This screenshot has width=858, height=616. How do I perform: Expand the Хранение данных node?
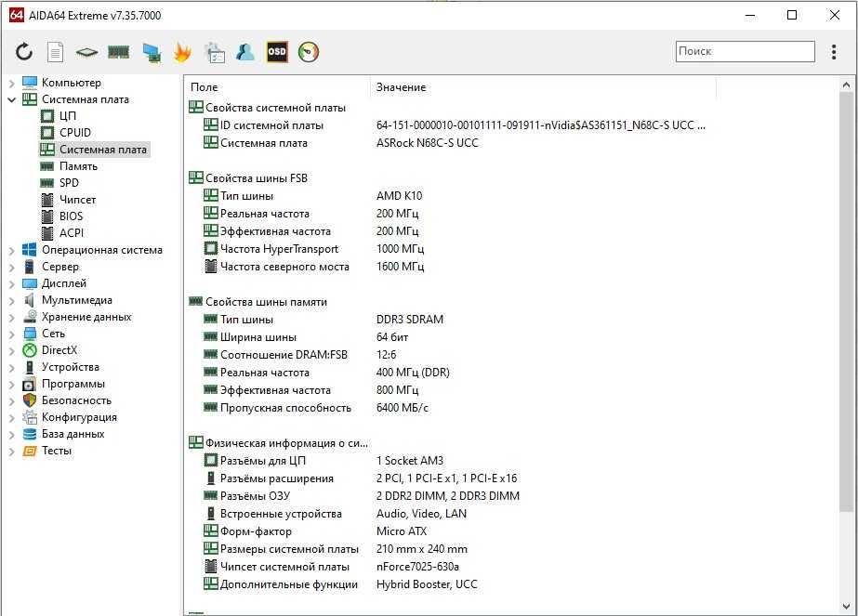(11, 318)
